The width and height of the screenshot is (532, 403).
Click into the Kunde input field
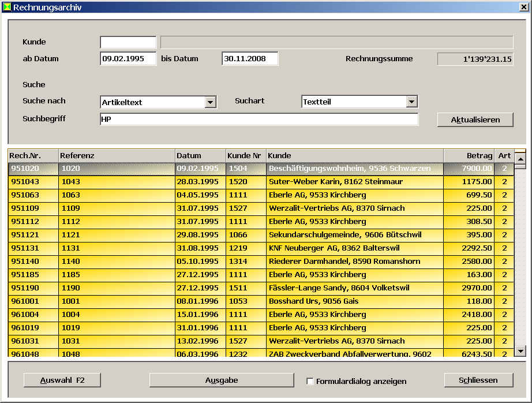click(128, 42)
